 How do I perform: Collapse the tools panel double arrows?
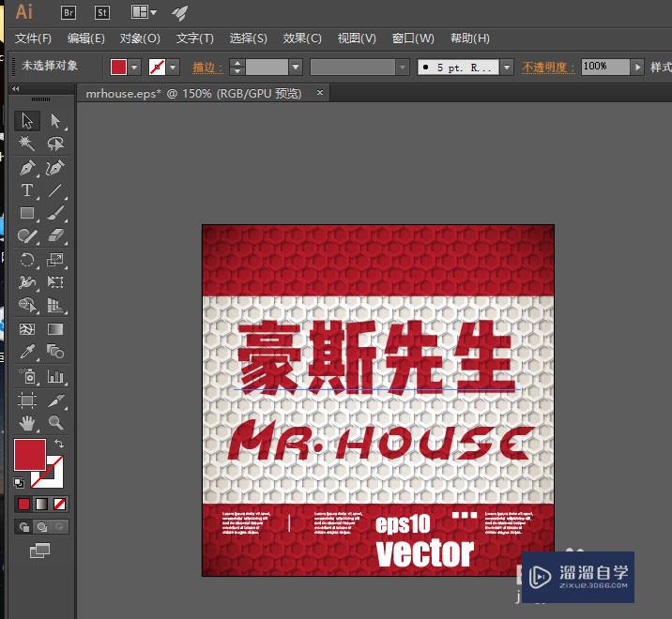(16, 89)
